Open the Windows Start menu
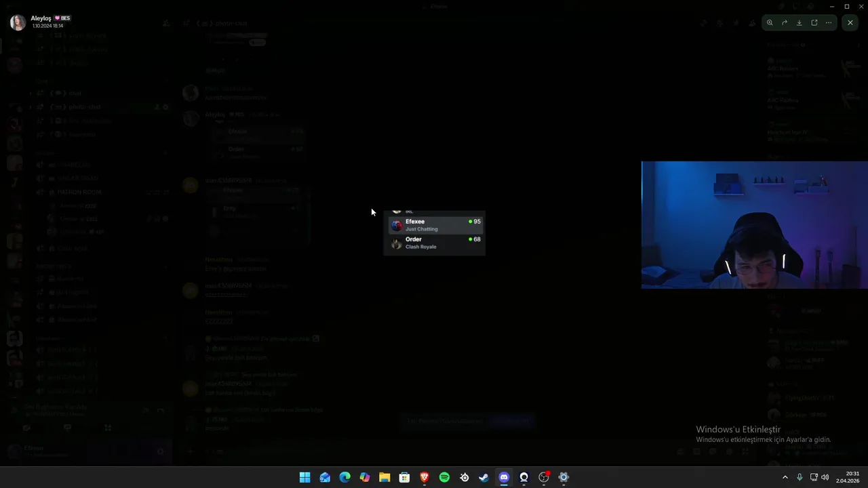Image resolution: width=868 pixels, height=488 pixels. pos(305,477)
